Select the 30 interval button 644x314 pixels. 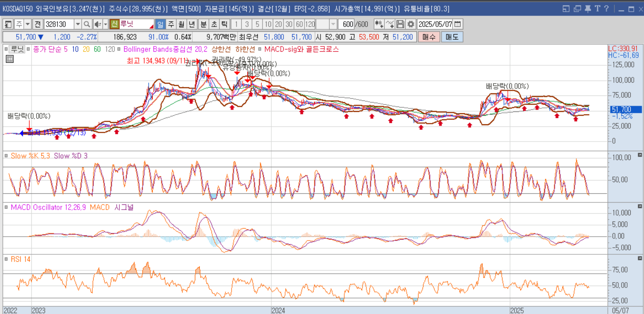click(289, 24)
